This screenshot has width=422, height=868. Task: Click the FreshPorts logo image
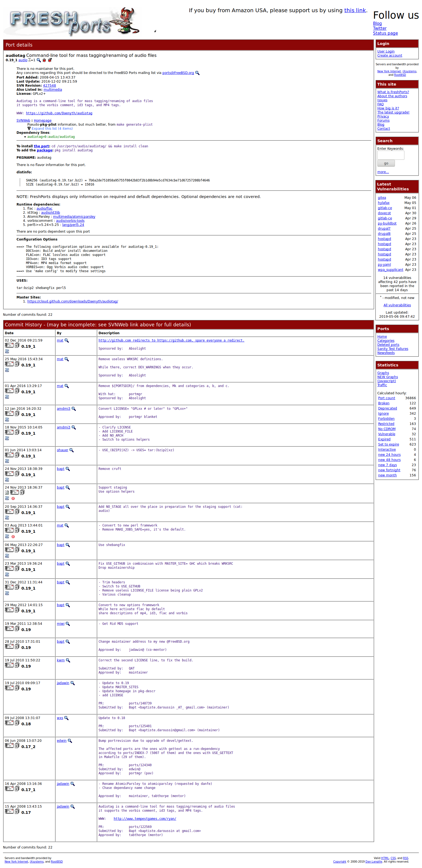click(x=71, y=22)
